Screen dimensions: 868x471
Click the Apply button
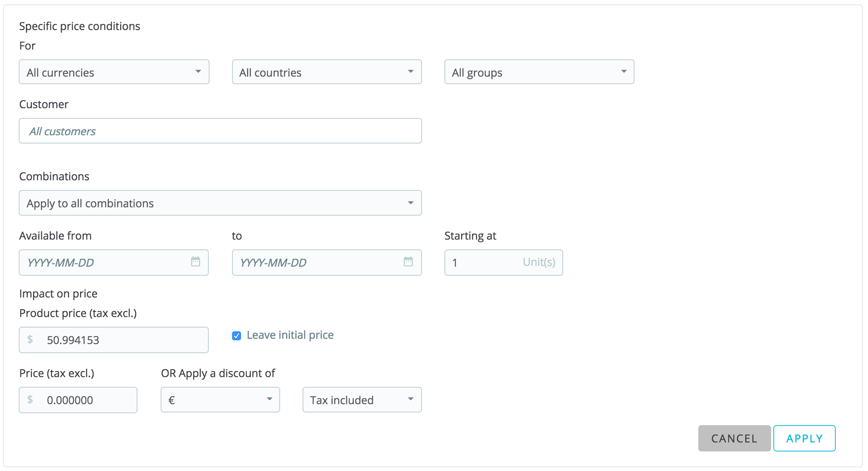(x=804, y=438)
